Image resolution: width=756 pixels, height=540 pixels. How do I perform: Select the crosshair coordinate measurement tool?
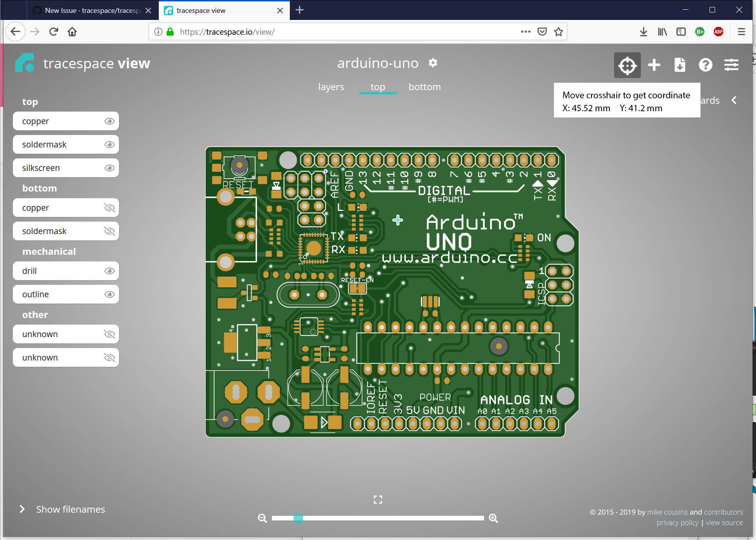(627, 65)
